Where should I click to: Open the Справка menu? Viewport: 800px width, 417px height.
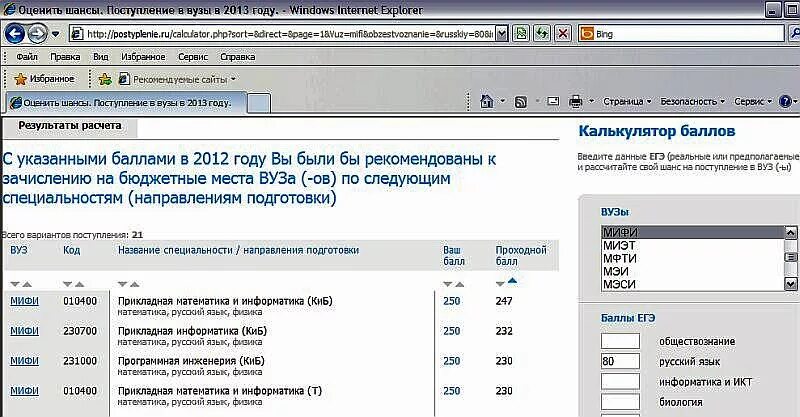[x=237, y=57]
